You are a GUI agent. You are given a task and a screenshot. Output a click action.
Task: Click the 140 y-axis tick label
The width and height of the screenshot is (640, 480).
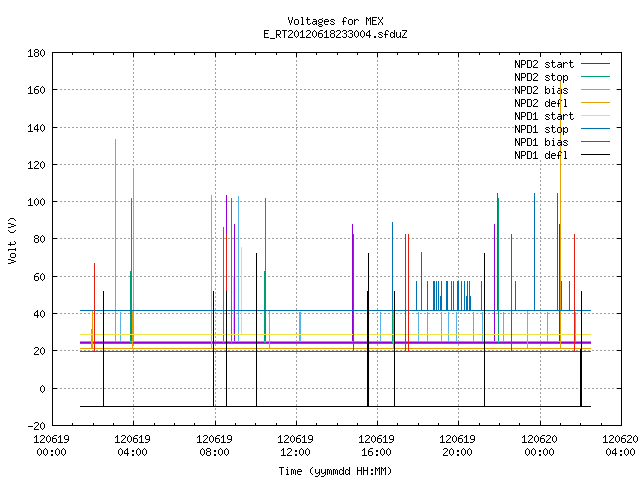36,128
